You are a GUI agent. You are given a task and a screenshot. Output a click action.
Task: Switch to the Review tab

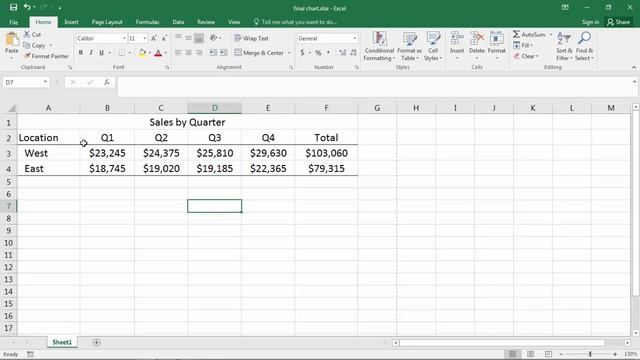206,22
